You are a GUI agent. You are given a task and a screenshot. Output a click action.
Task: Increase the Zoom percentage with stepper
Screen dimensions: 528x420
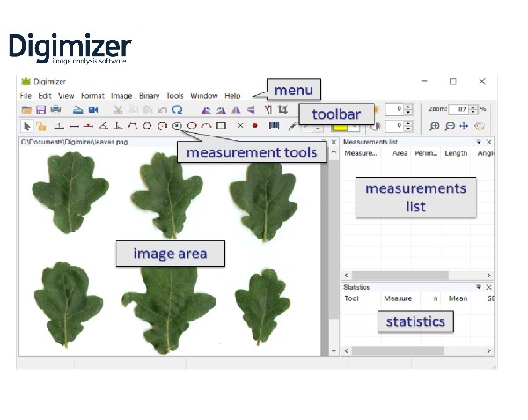(x=473, y=107)
